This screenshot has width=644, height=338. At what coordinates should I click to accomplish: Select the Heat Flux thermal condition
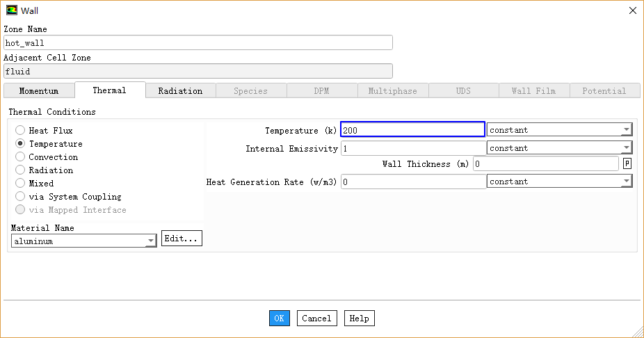click(20, 131)
